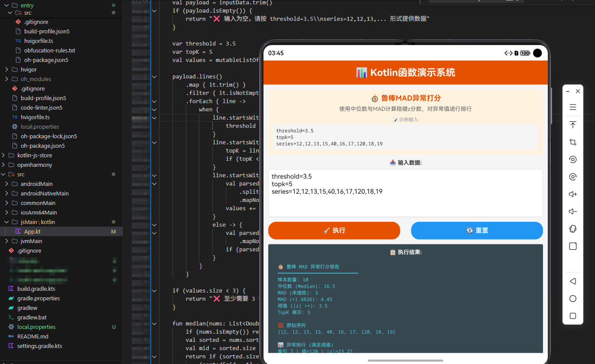
Task: Tap the Back triangle navigation icon
Action: (573, 281)
